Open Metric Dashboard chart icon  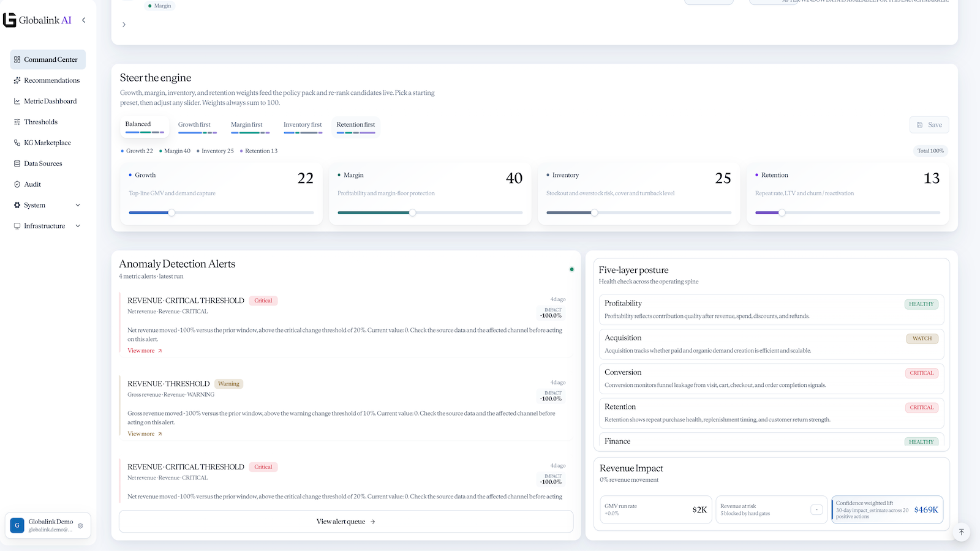(17, 101)
